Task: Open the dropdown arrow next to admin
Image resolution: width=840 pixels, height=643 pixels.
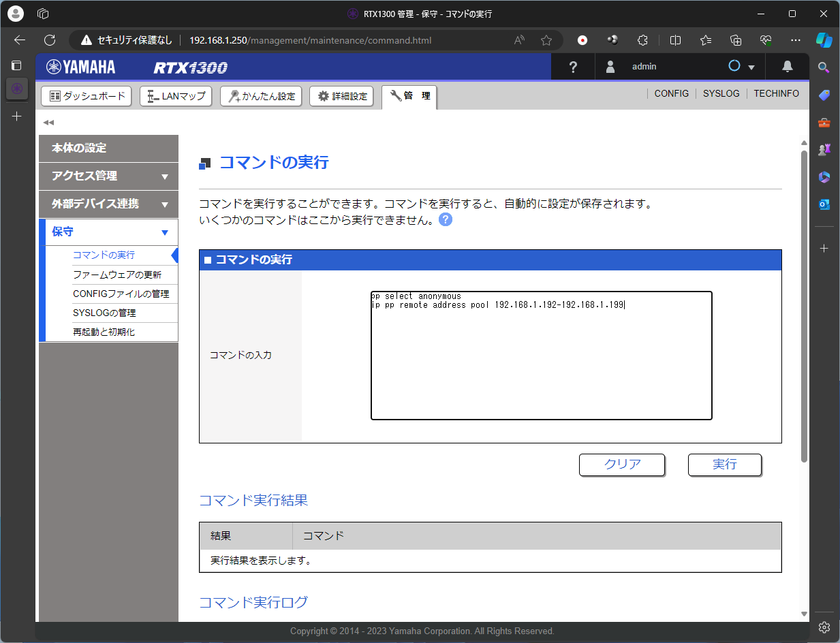Action: [x=751, y=67]
